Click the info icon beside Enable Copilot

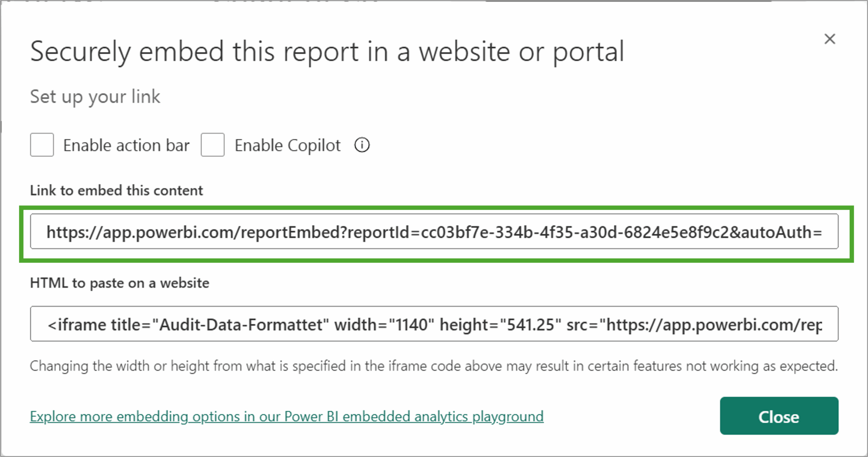click(x=362, y=145)
